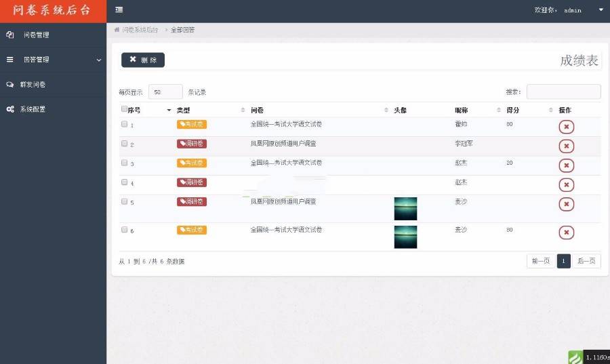Click the hamburger menu icon in top bar
This screenshot has width=610, height=364.
[119, 10]
